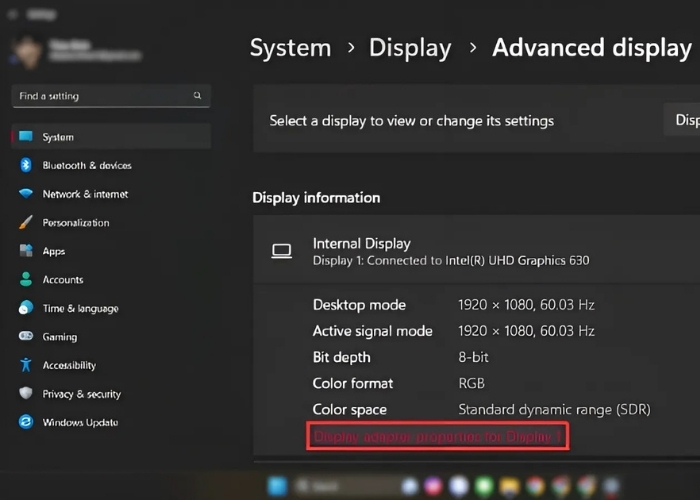Click the search magnifier icon

197,96
